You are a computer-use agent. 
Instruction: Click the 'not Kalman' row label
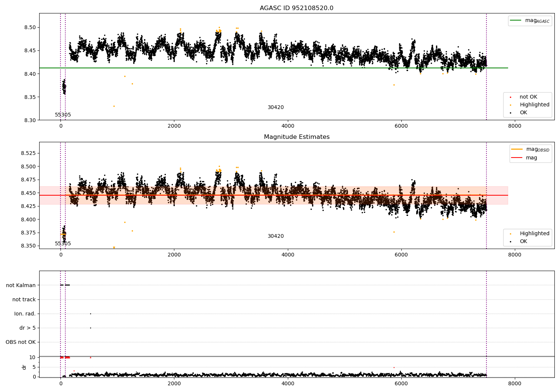(x=21, y=285)
